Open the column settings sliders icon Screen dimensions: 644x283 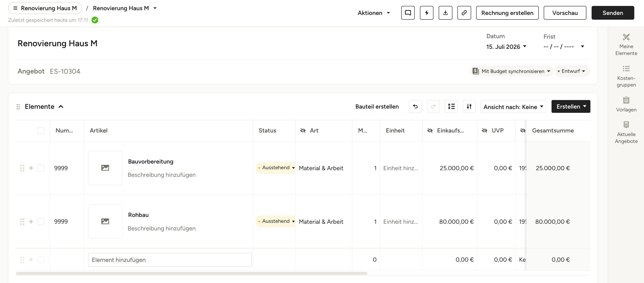469,106
